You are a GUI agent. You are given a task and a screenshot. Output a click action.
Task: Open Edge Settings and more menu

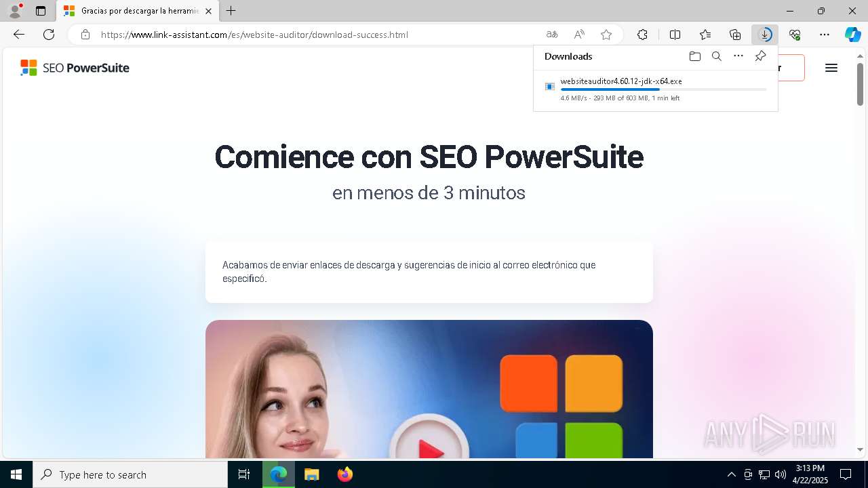coord(825,35)
